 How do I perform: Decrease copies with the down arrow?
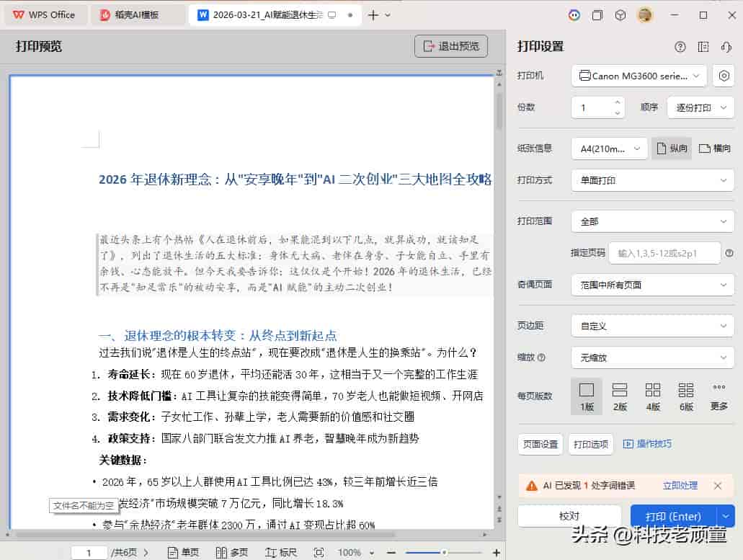(617, 112)
